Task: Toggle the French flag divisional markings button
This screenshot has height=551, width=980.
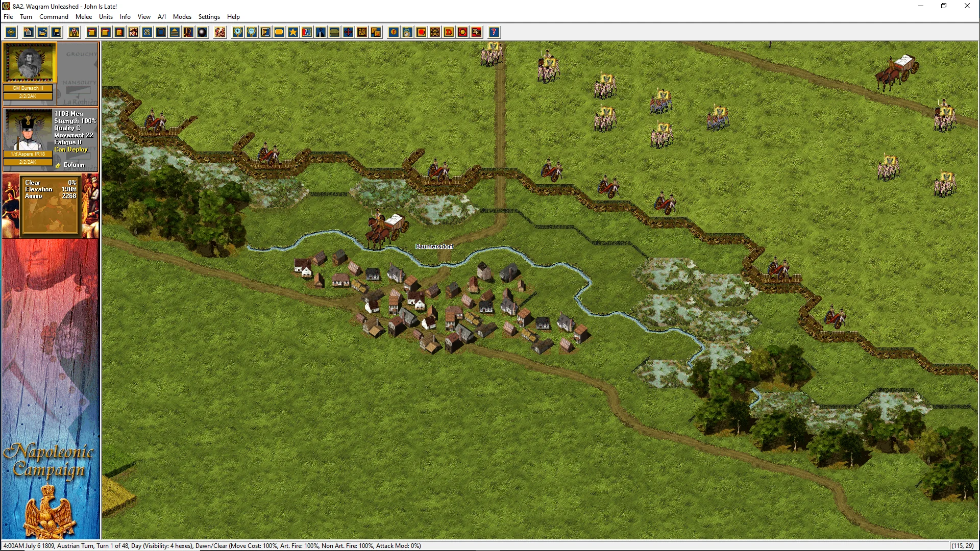Action: [307, 32]
